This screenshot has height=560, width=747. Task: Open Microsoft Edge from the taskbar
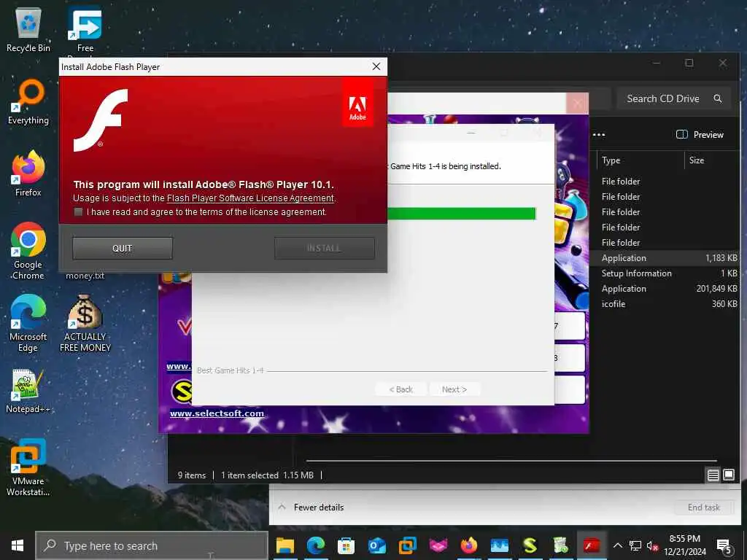click(x=315, y=545)
